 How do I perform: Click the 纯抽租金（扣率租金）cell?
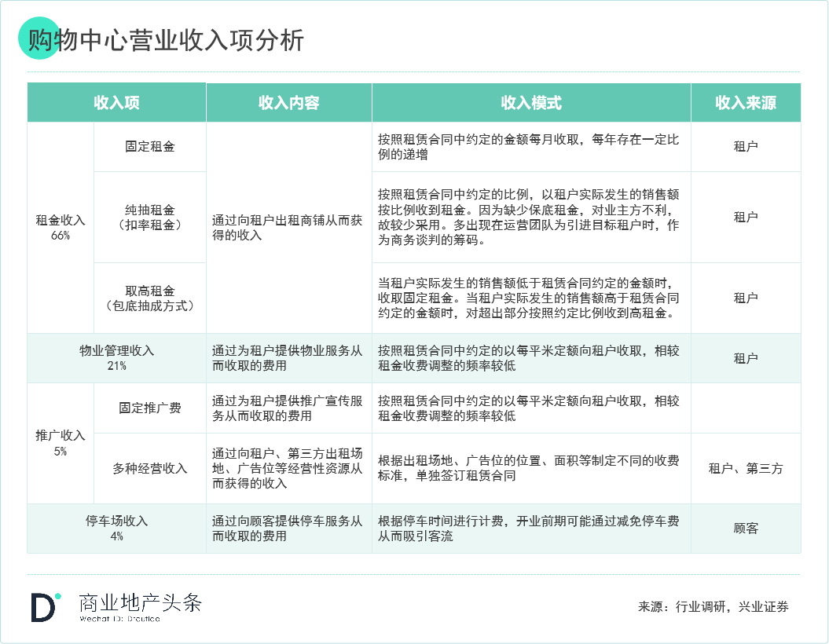[x=149, y=216]
